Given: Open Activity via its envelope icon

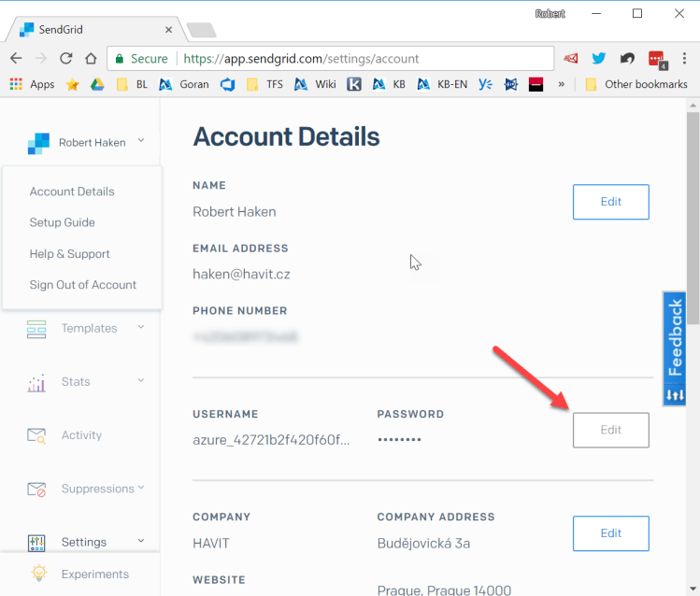Looking at the screenshot, I should pos(36,435).
